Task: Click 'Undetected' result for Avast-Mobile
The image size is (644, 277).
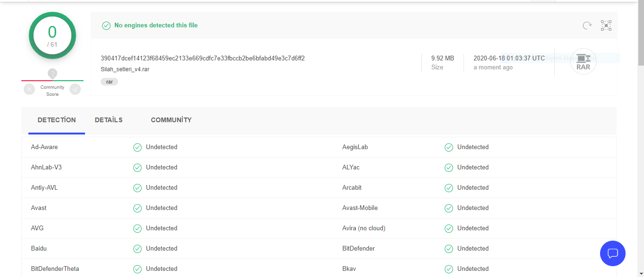Action: point(473,208)
